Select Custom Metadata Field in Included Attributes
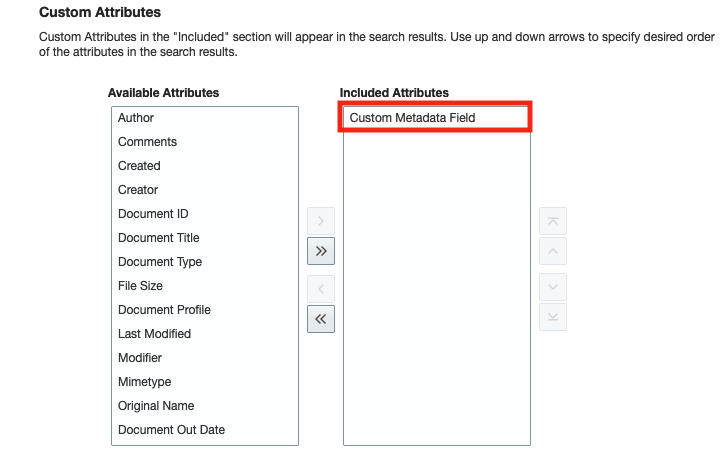This screenshot has width=726, height=461. 436,118
